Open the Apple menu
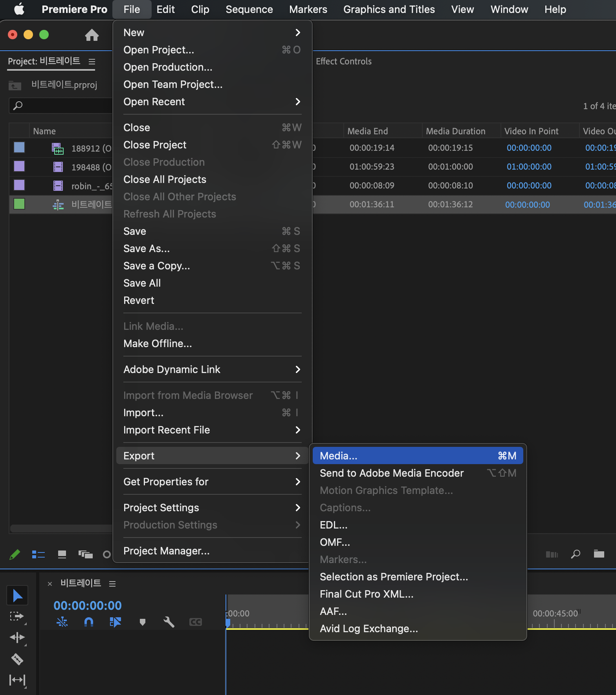 pos(19,9)
